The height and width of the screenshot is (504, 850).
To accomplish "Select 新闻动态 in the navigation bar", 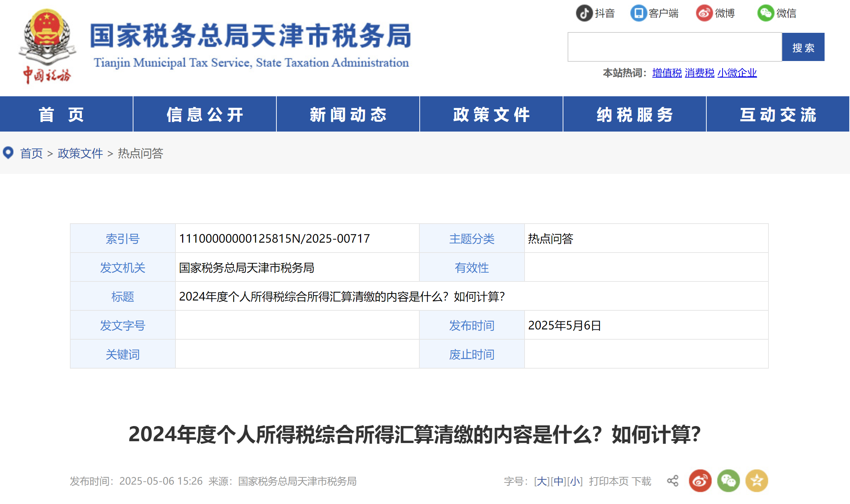I will coord(348,114).
